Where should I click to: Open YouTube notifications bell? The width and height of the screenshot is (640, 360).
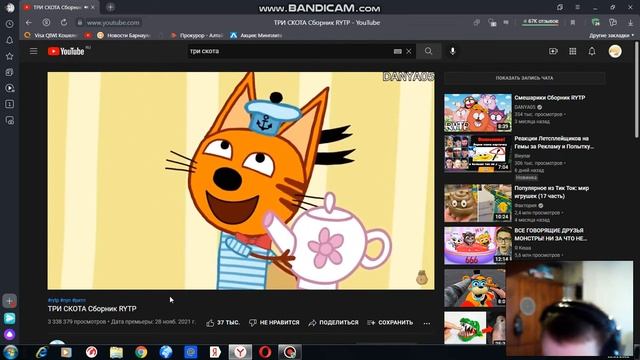[592, 51]
